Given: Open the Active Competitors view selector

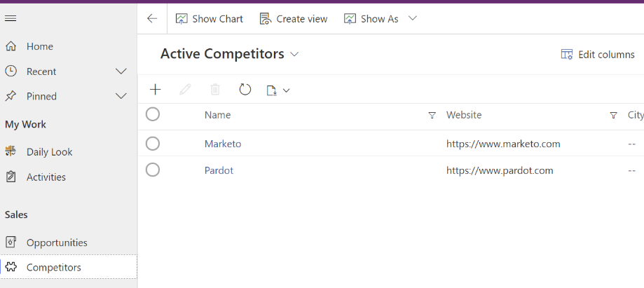Looking at the screenshot, I should [x=294, y=54].
